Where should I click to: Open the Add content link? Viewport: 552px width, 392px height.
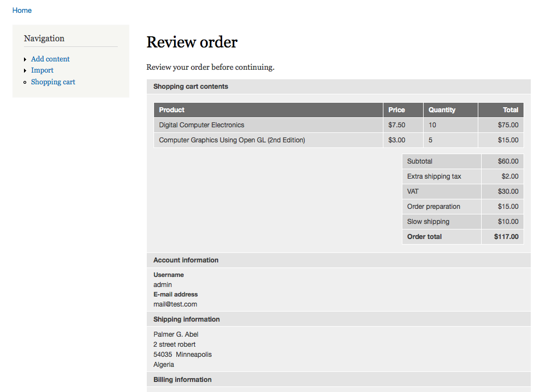tap(50, 59)
